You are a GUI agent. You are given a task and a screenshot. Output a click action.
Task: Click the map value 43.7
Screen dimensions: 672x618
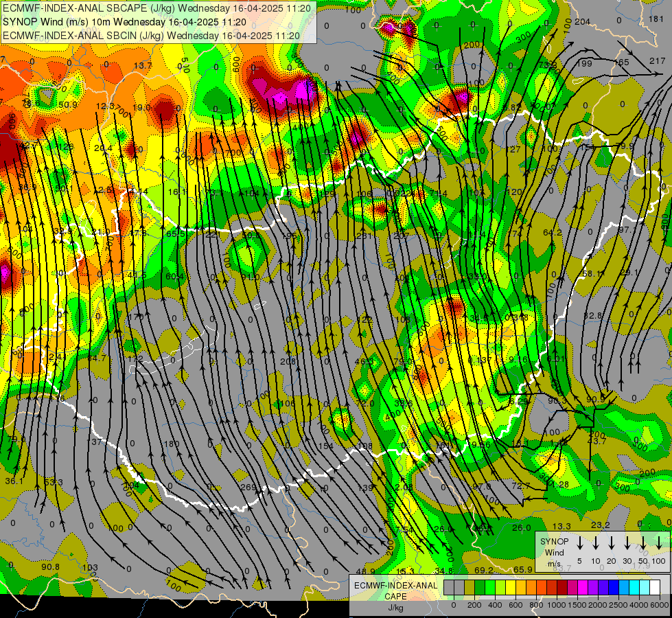click(596, 441)
